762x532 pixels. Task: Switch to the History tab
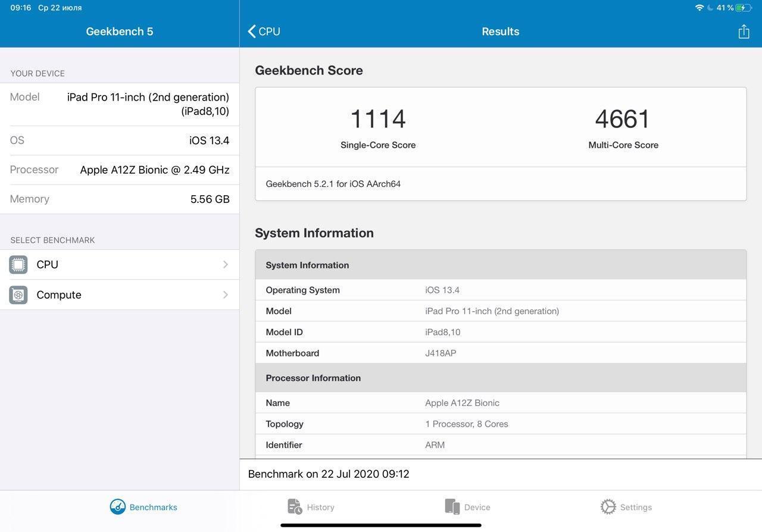click(311, 507)
